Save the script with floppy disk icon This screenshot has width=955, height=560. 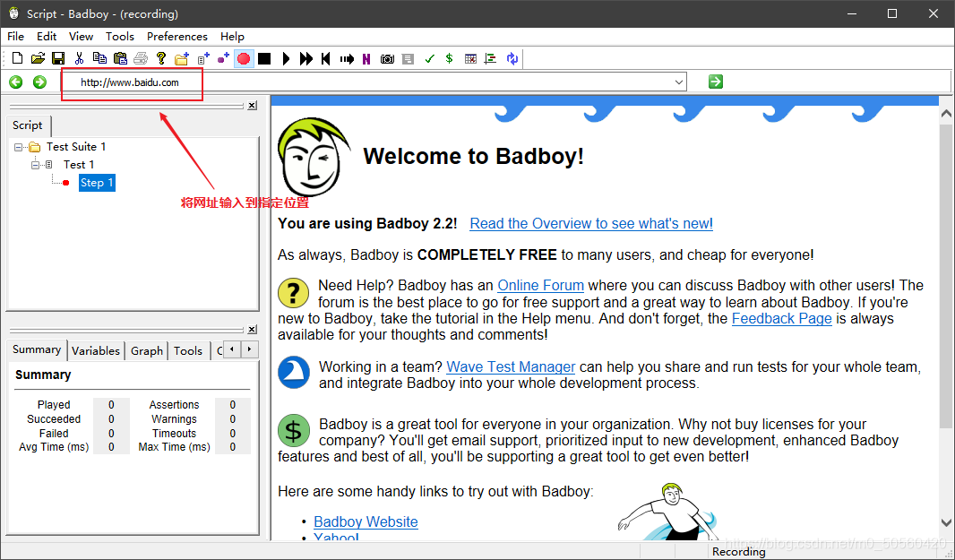point(58,58)
